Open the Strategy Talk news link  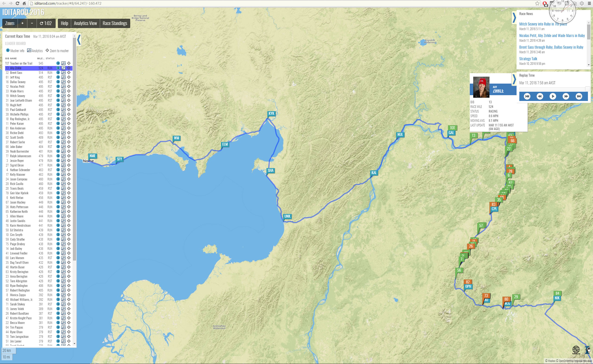[x=528, y=59]
